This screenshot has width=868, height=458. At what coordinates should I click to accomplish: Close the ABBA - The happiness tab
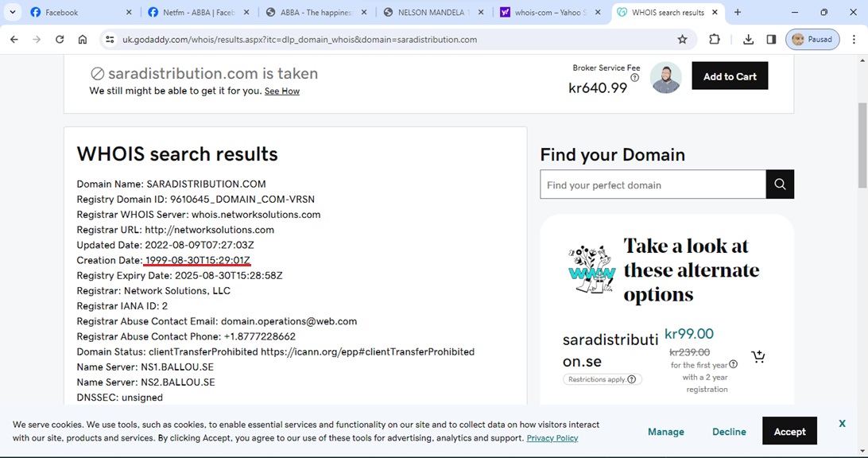[364, 12]
